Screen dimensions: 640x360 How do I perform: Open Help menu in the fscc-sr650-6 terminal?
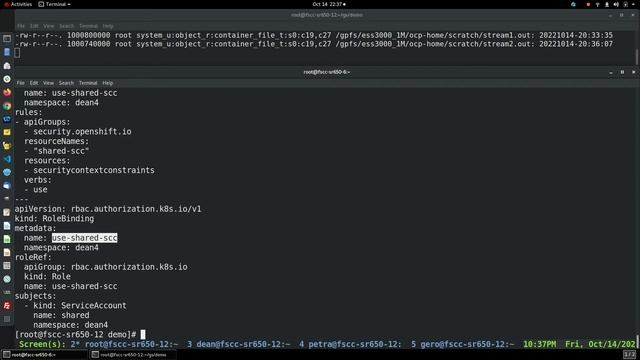click(x=107, y=83)
